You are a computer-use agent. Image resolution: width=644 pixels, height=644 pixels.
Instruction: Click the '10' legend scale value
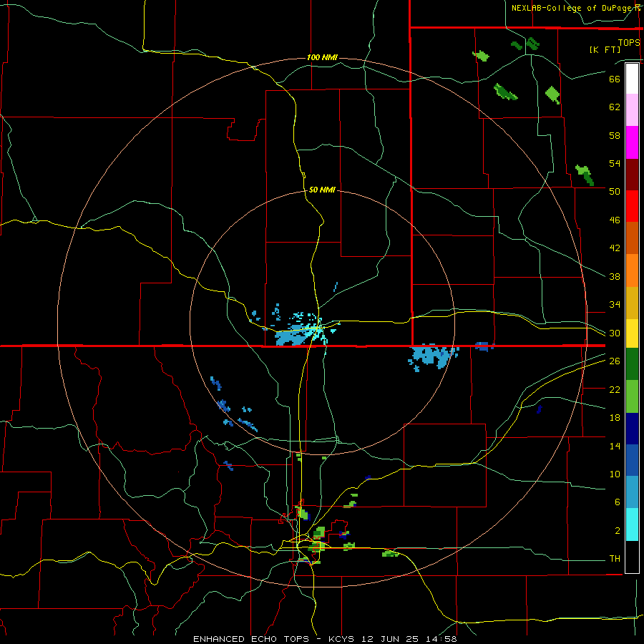(615, 474)
